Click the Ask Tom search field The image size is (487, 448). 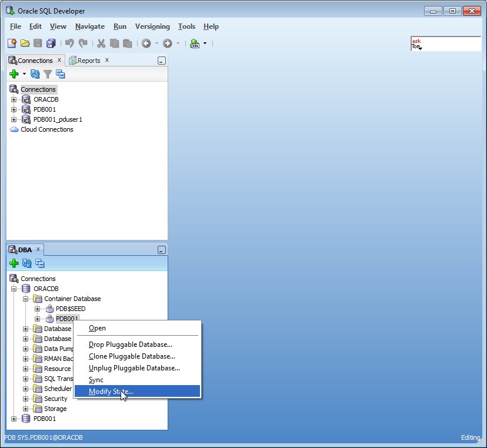pos(446,44)
